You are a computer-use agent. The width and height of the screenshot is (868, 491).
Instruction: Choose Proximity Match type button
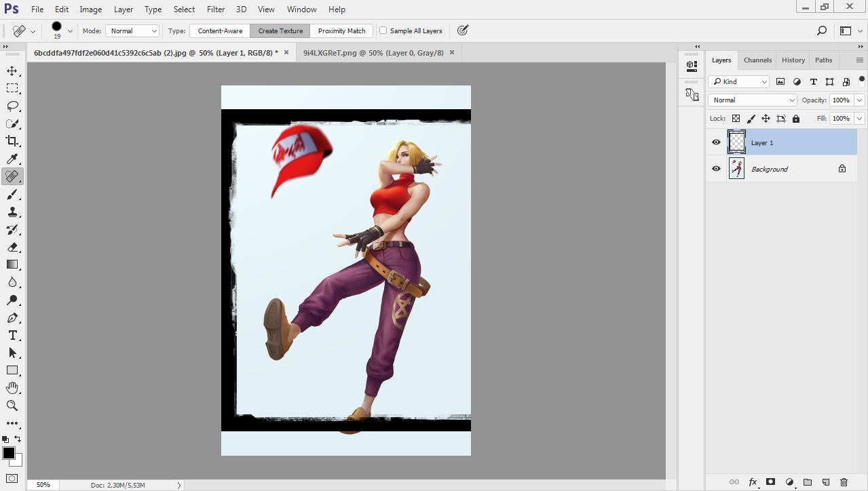click(341, 31)
